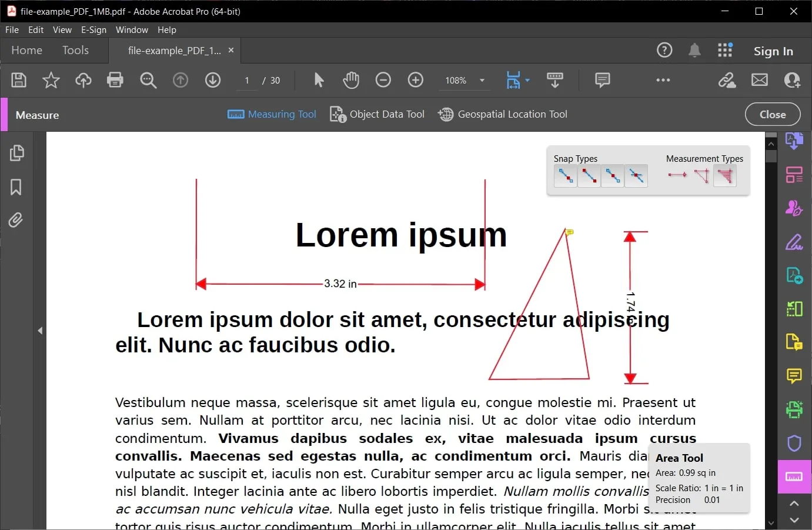Go to previous page arrow
812x530 pixels.
click(181, 80)
